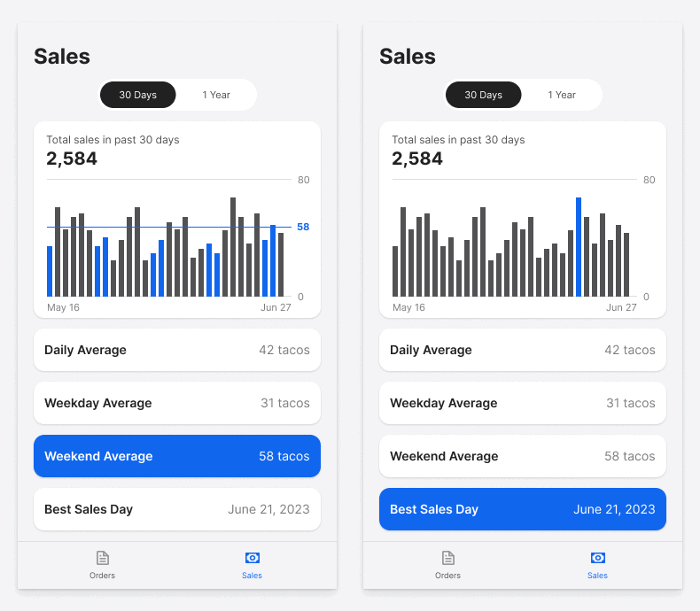700x611 pixels.
Task: Click highlighted Best Sales Day card, right screen
Action: click(523, 509)
